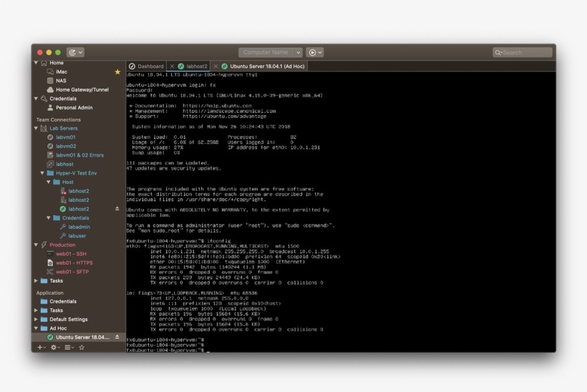Open the gear actions menu in the sidebar footer
This screenshot has height=392, width=587.
55,347
